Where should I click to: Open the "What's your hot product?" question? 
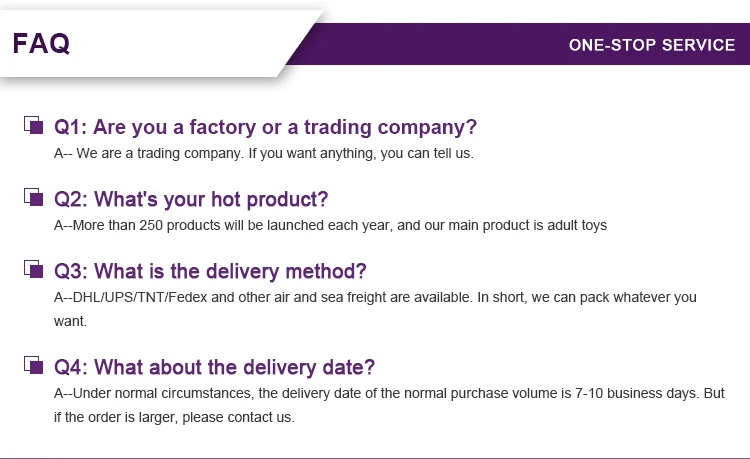[x=191, y=199]
